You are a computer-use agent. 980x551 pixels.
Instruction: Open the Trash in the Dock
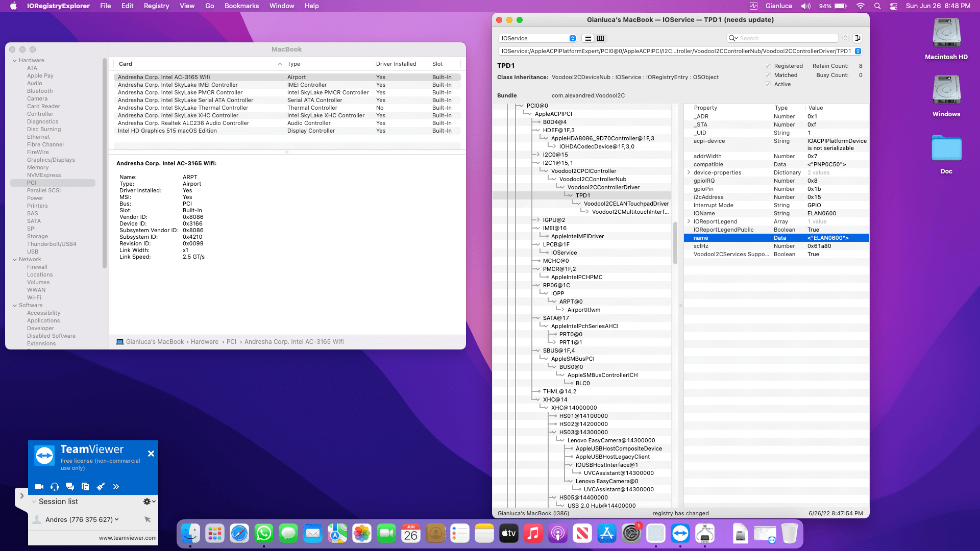point(789,534)
